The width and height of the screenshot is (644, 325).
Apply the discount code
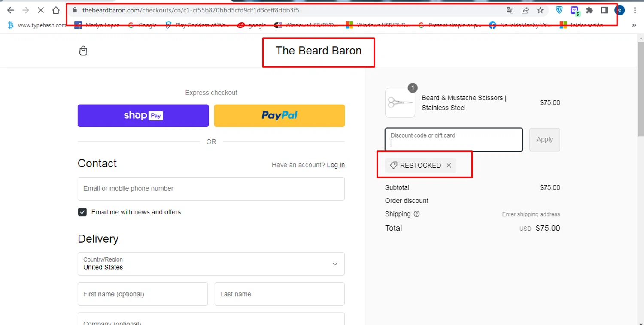click(544, 140)
